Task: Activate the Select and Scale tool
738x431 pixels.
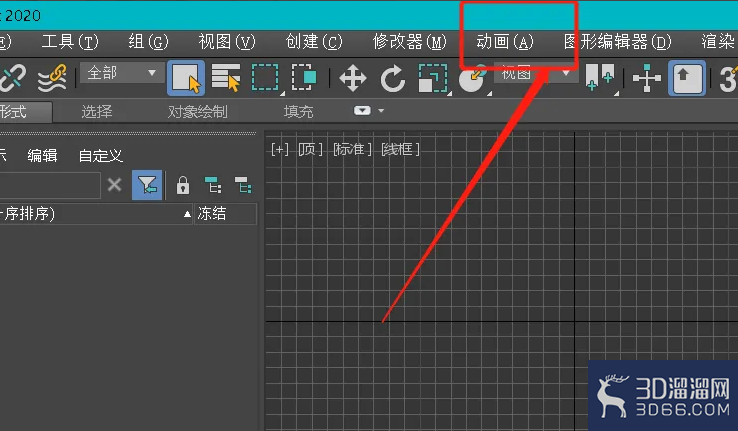Action: [433, 78]
